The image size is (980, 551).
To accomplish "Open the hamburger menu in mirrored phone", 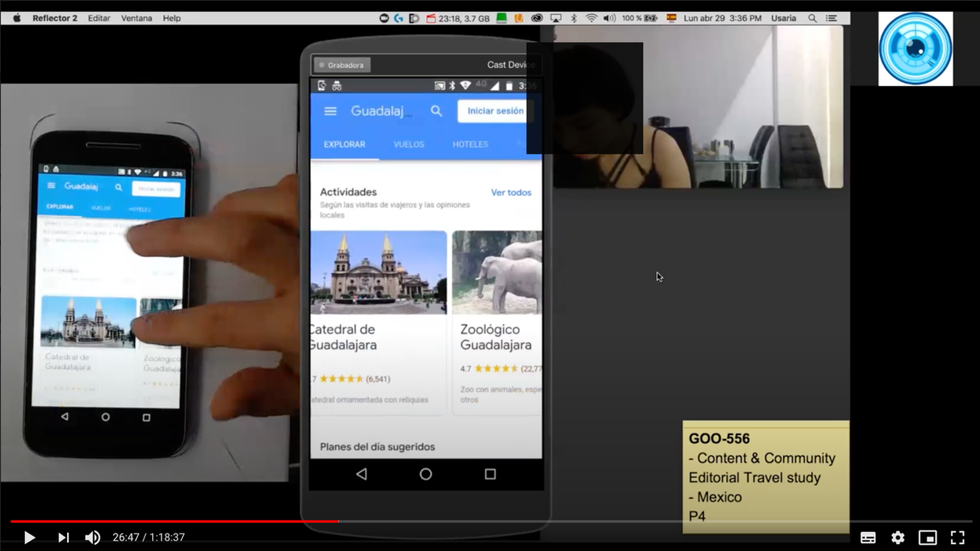I will click(x=330, y=111).
